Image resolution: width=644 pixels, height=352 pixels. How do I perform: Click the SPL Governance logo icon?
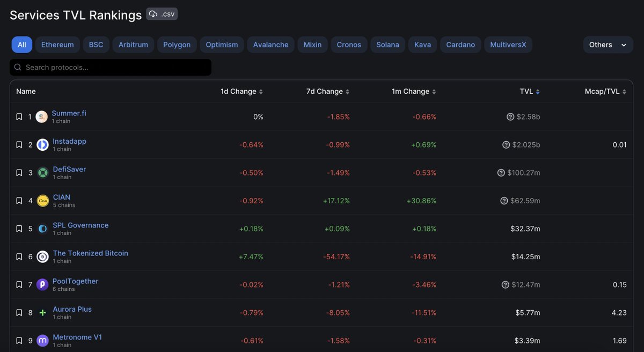(42, 229)
